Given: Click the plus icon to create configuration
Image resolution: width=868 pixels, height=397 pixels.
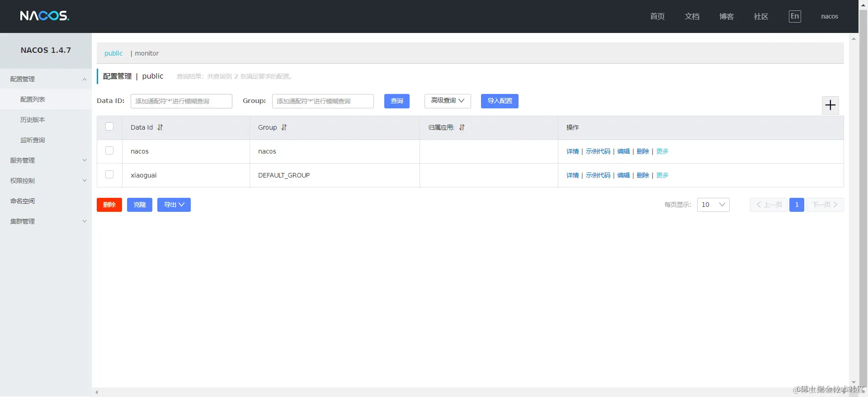Looking at the screenshot, I should coord(830,105).
